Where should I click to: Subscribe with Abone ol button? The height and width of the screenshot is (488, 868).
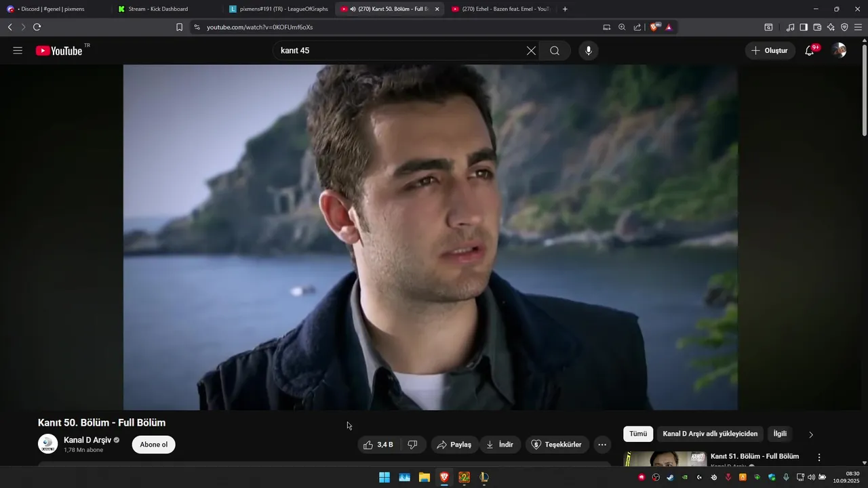[x=154, y=445]
